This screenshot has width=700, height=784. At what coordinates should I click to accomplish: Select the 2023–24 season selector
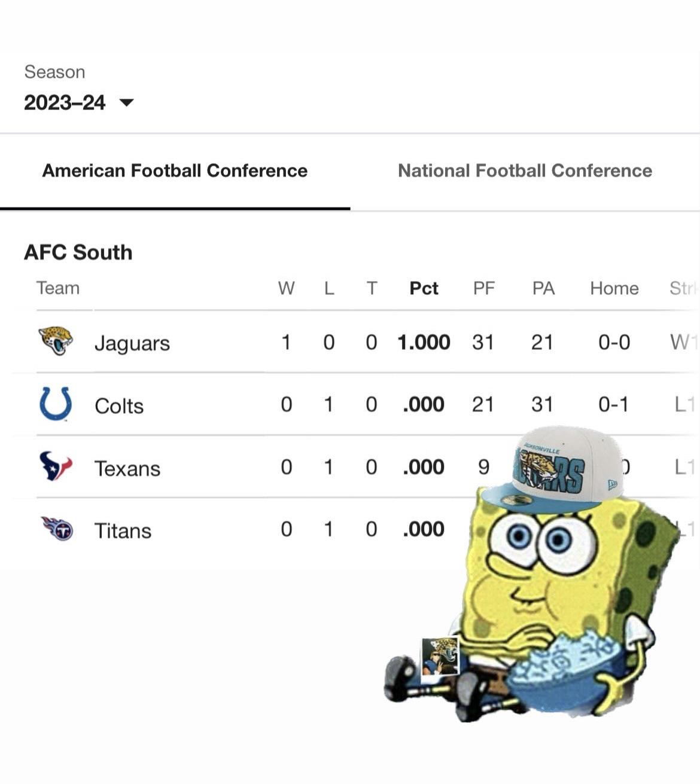[x=65, y=102]
